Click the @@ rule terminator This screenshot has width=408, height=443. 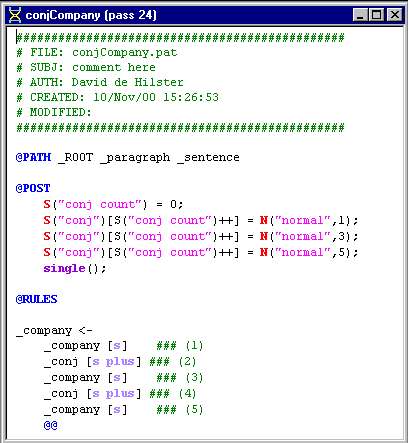click(x=50, y=425)
